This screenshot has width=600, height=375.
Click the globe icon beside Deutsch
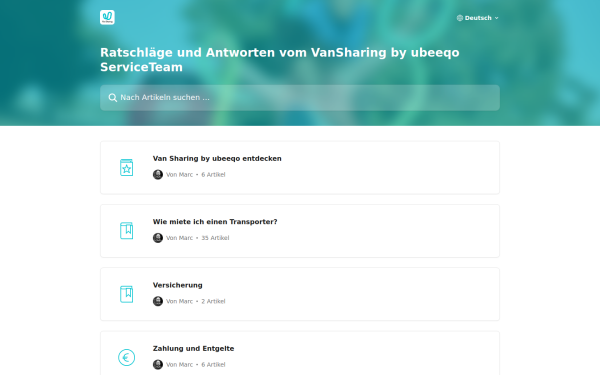(x=460, y=18)
